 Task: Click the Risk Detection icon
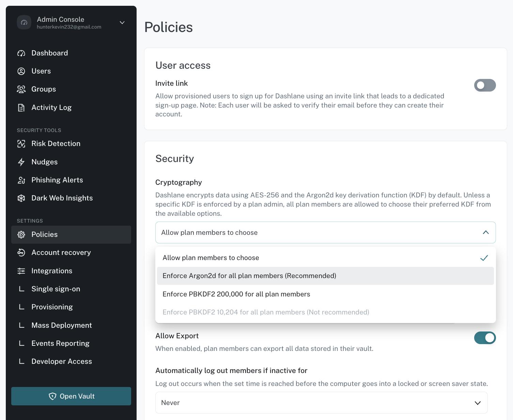(x=21, y=144)
